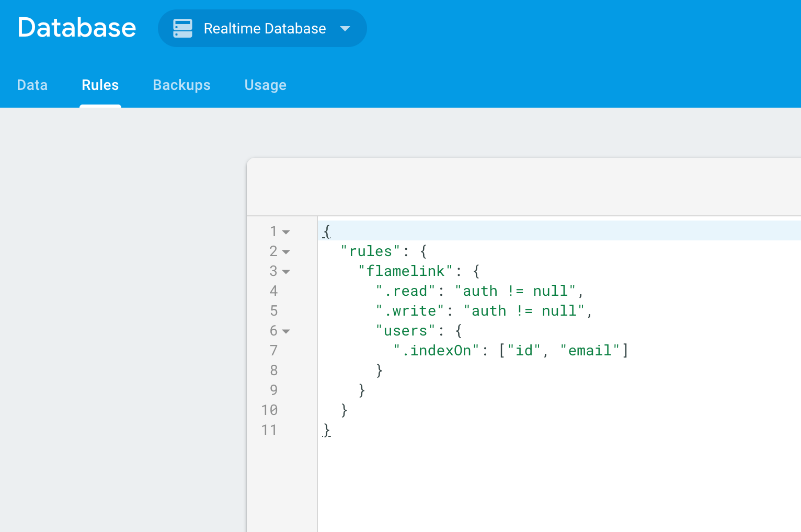Image resolution: width=801 pixels, height=532 pixels.
Task: Click the "Database" page heading
Action: point(76,28)
